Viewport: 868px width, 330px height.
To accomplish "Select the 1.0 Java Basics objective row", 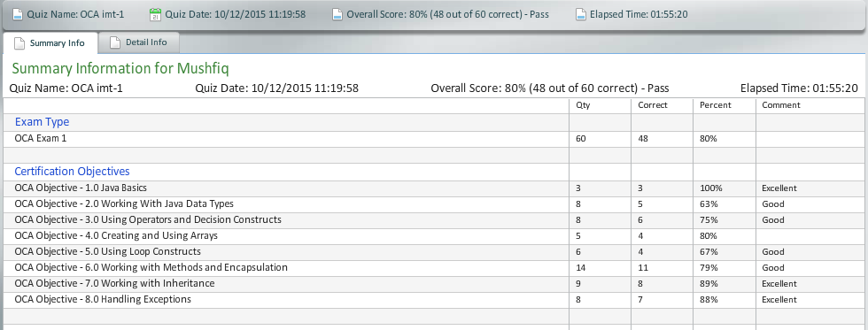I will [434, 188].
